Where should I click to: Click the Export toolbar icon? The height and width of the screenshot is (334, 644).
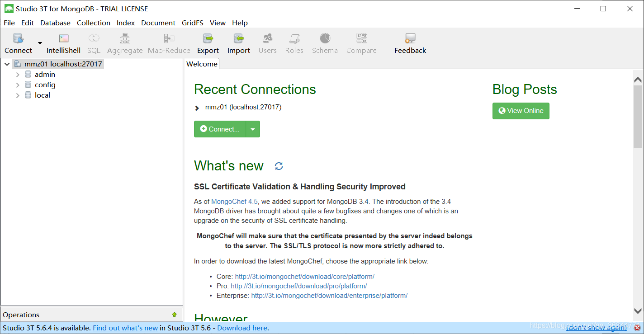tap(208, 38)
